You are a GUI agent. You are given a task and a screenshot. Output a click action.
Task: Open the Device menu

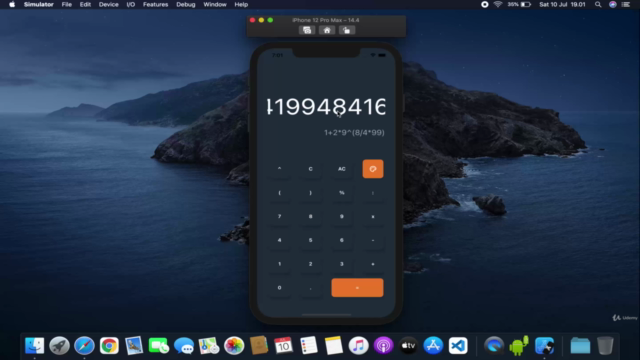[x=109, y=4]
